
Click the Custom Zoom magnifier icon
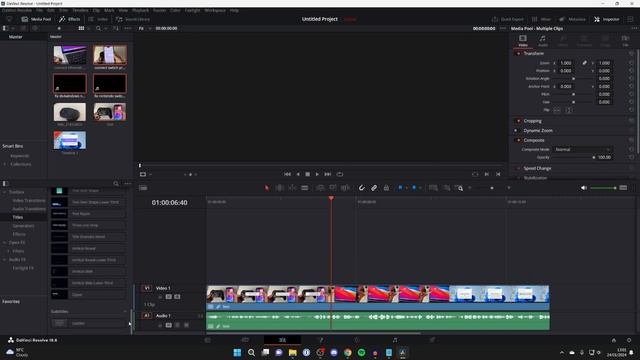[459, 188]
